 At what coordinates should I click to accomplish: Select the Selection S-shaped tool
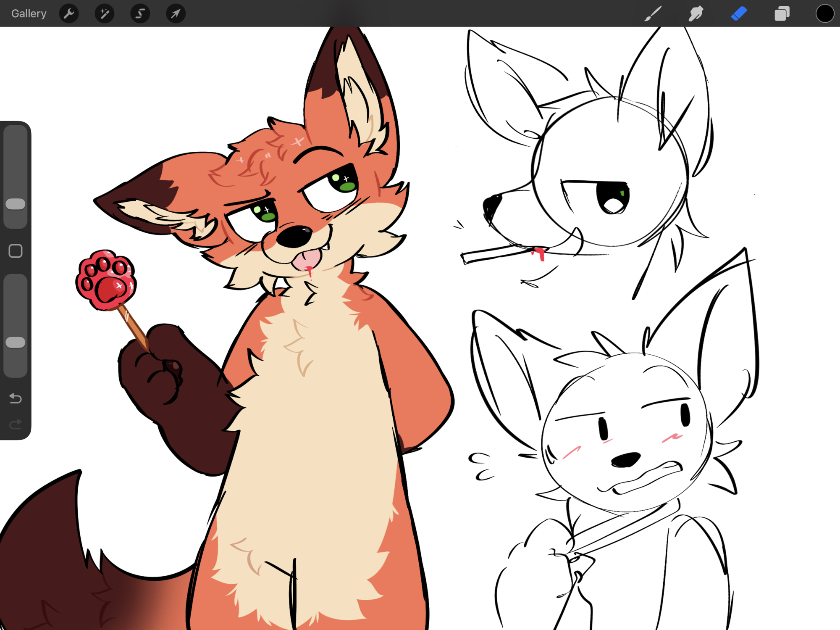[x=140, y=13]
